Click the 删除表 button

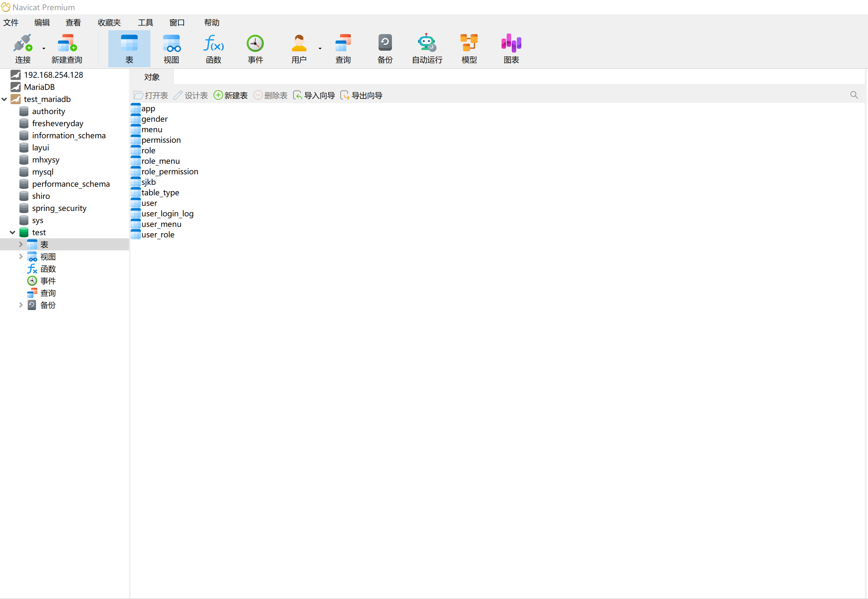pos(270,95)
